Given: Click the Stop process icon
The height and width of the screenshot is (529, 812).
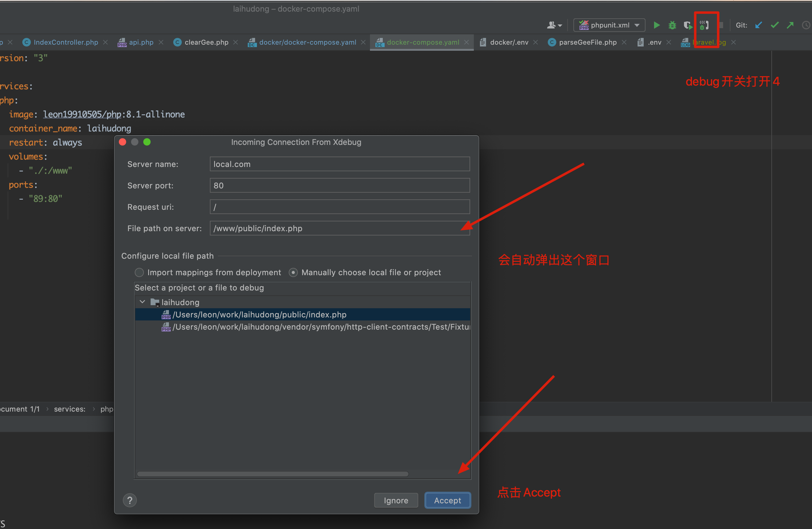Looking at the screenshot, I should coord(721,25).
